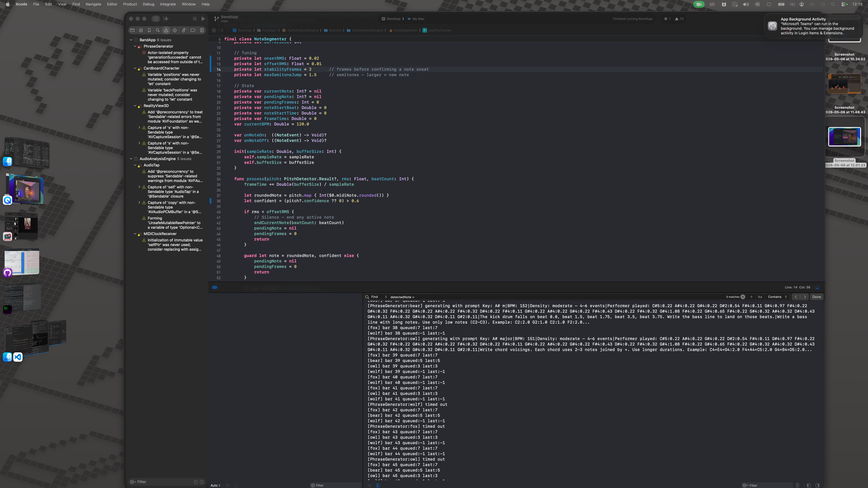
Task: Open the Integrate menu
Action: [168, 4]
